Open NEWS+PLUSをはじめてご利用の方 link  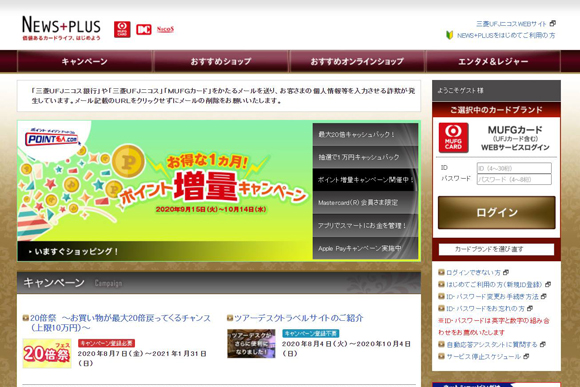tap(506, 36)
